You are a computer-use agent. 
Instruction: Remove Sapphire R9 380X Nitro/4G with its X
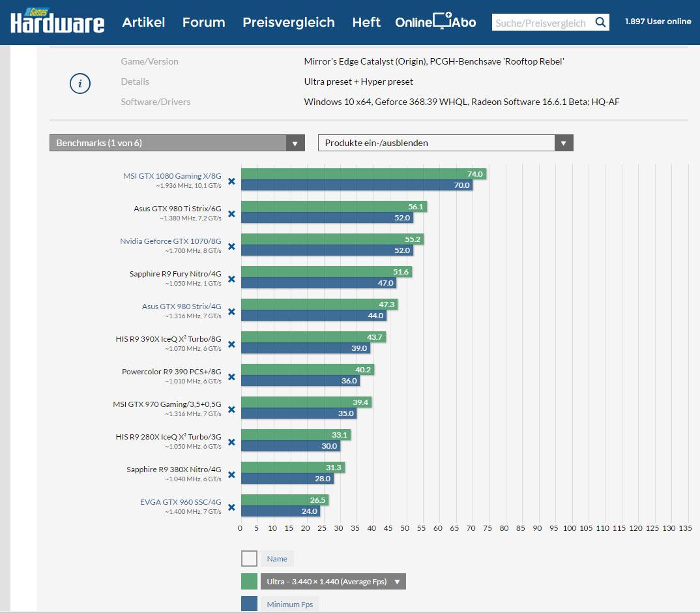(231, 475)
